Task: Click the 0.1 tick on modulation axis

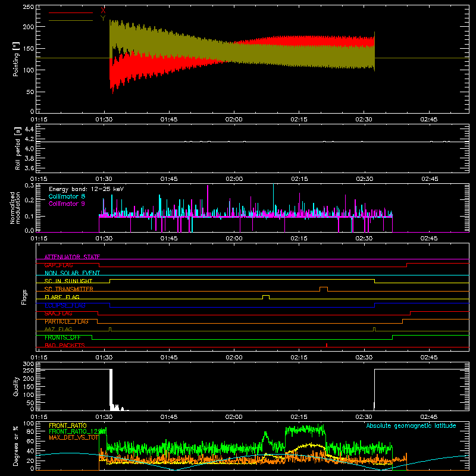Action: (x=29, y=216)
